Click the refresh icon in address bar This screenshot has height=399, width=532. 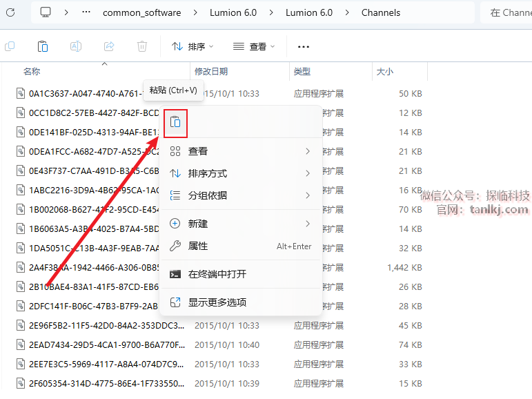coord(11,12)
